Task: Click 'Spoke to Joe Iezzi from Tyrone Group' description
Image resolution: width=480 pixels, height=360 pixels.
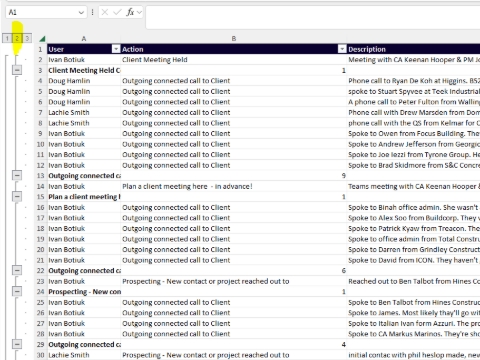Action: 414,155
